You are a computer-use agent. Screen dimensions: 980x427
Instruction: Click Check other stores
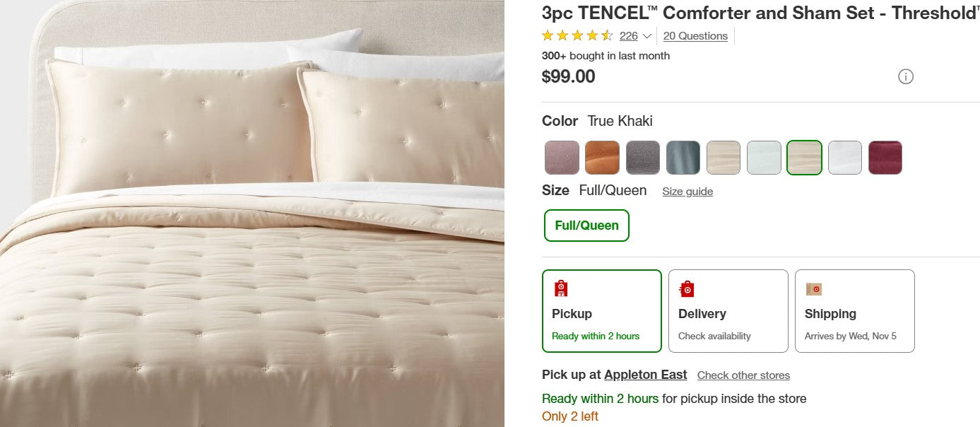(x=743, y=375)
